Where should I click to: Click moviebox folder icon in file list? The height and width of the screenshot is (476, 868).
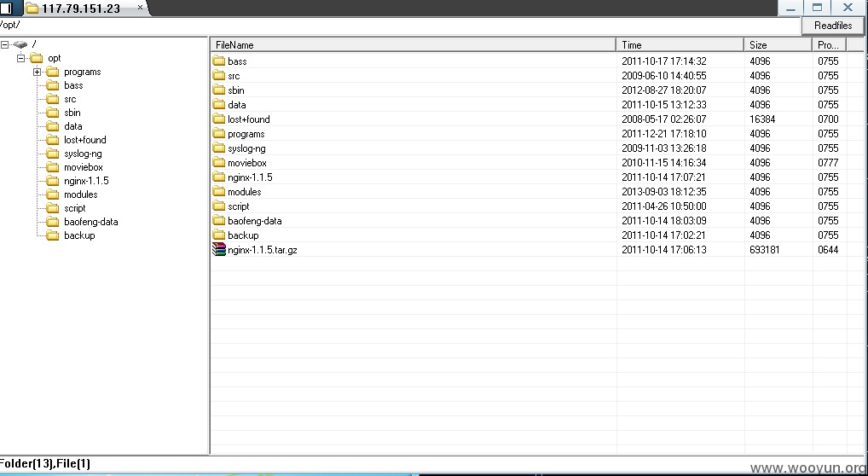218,162
